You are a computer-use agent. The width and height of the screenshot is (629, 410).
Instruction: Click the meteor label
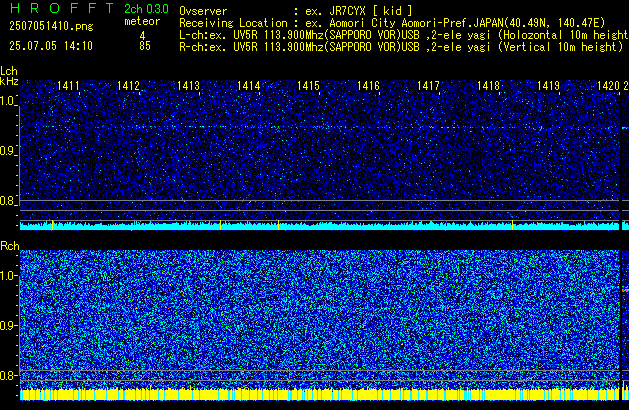pyautogui.click(x=142, y=21)
